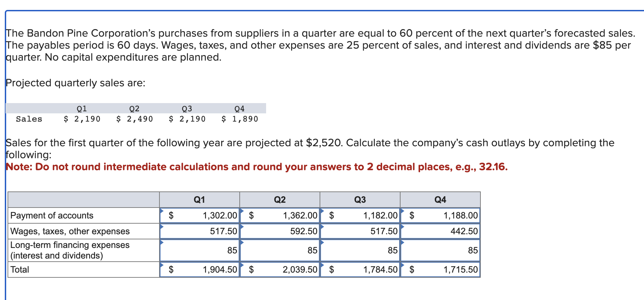
Task: Select Q4 Total cell showing 1,715.50
Action: (440, 270)
